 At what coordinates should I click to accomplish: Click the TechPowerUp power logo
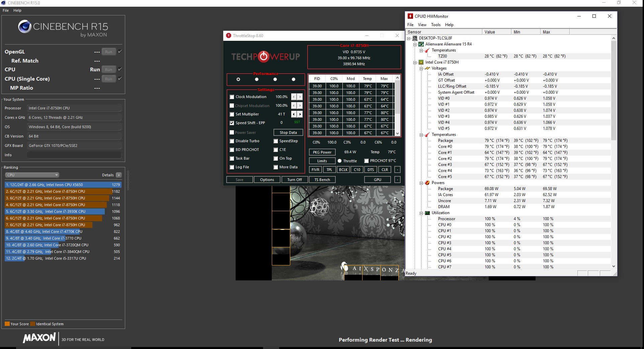(x=264, y=57)
